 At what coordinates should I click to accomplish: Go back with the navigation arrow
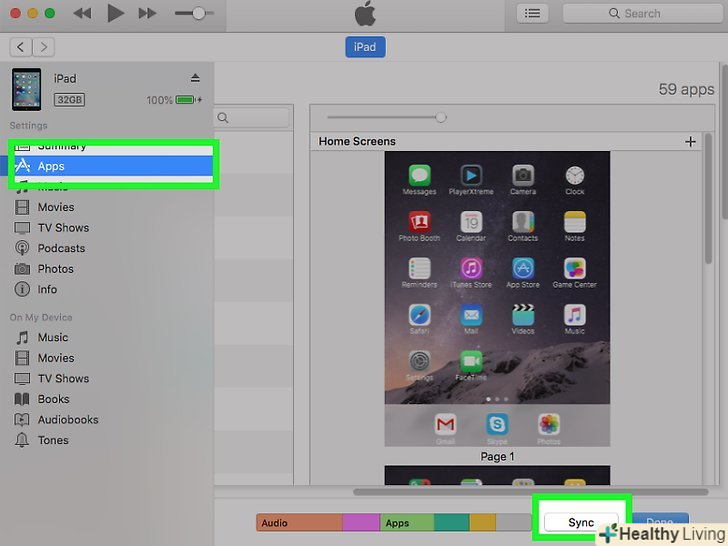tap(21, 47)
